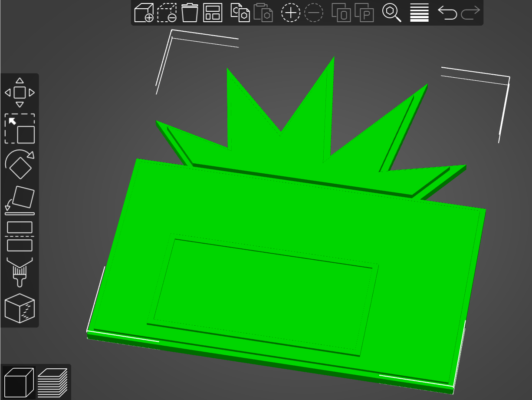Select the Paint-on supports brush tool
The image size is (532, 400).
click(x=20, y=272)
